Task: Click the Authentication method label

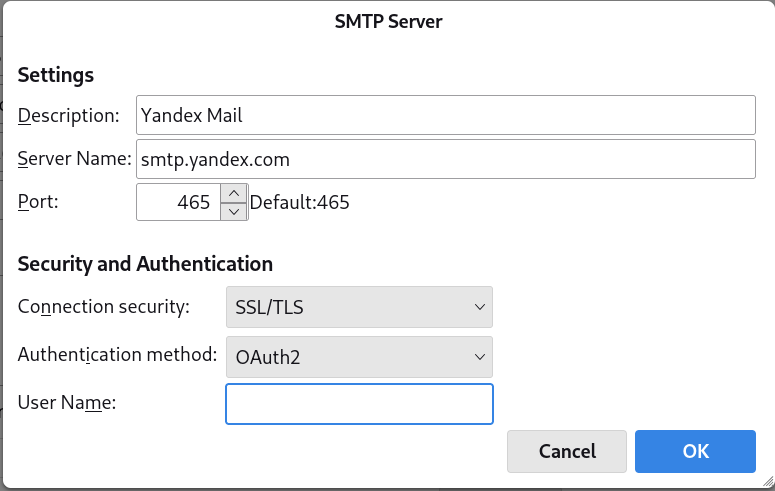Action: tap(118, 354)
